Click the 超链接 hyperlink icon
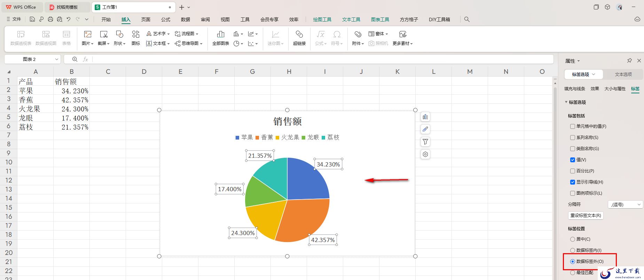644x280 pixels. (299, 38)
